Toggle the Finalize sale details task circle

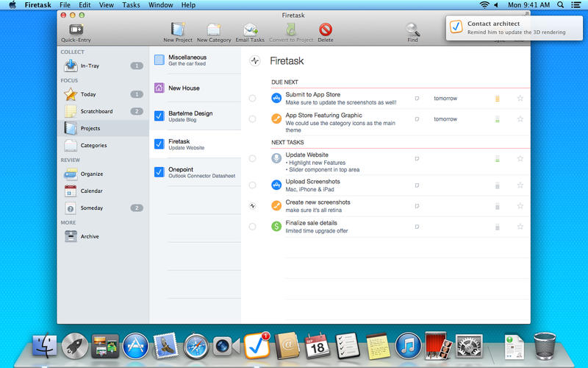point(253,227)
